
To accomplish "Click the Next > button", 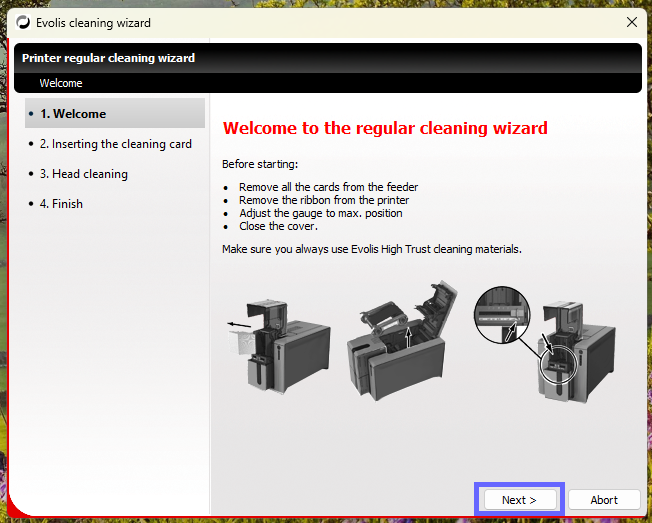I will (519, 499).
